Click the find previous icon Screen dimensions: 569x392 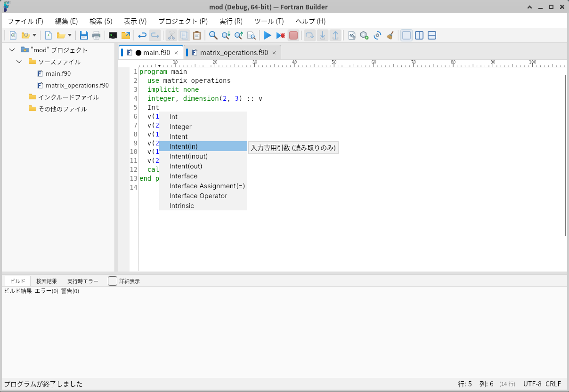239,35
